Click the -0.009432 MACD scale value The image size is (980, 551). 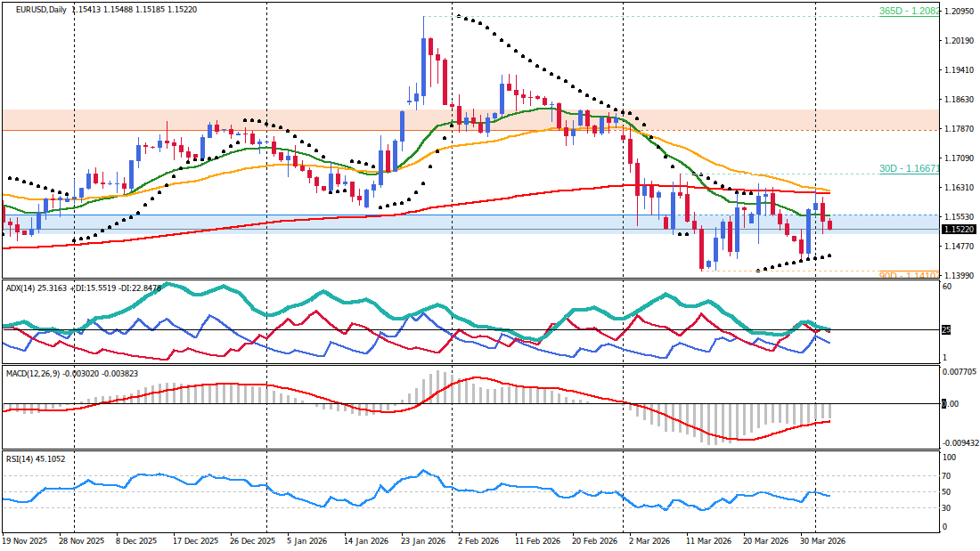click(x=960, y=442)
